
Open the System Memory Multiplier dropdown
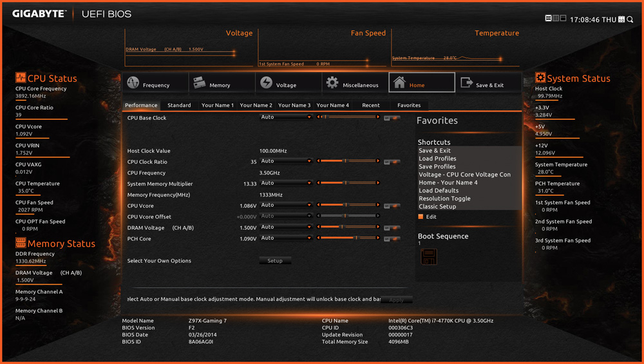(x=286, y=183)
